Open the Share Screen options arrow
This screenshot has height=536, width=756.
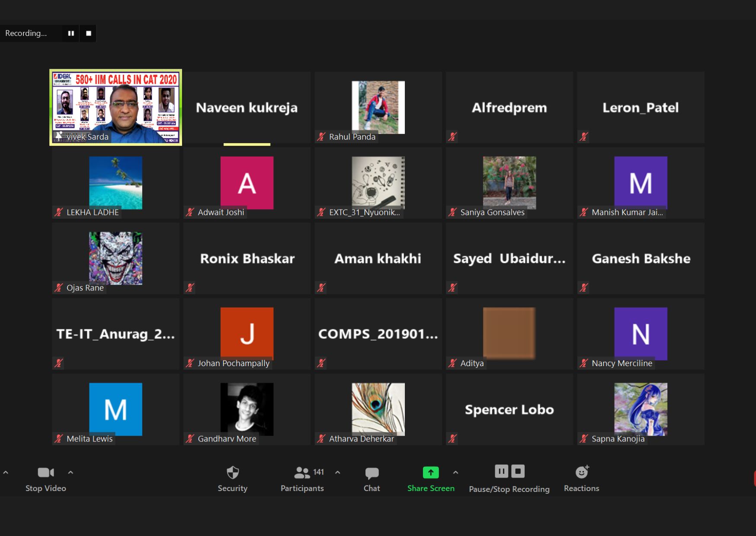point(455,472)
